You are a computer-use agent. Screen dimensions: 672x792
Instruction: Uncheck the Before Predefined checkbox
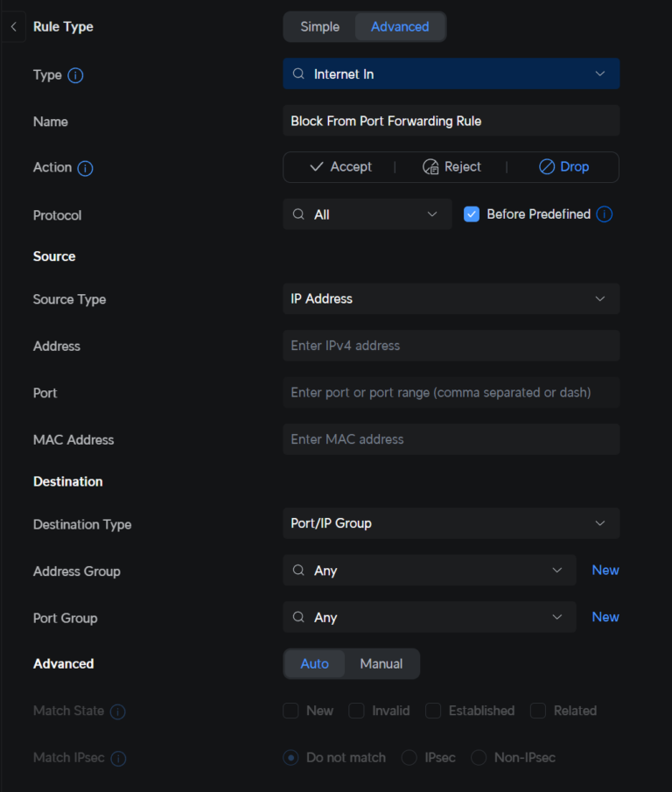pos(471,214)
